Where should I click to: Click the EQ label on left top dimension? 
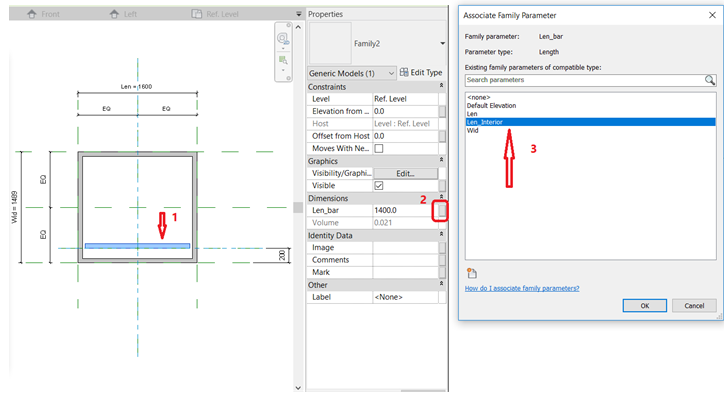(x=106, y=108)
